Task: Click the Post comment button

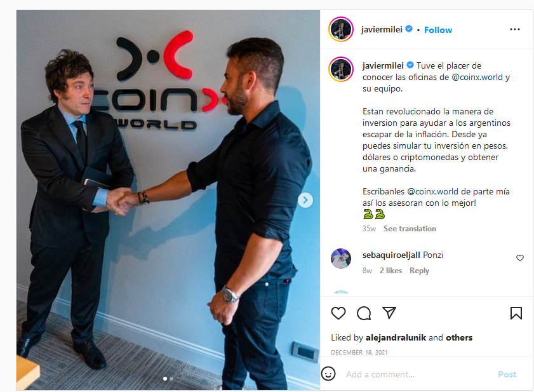Action: coord(507,374)
